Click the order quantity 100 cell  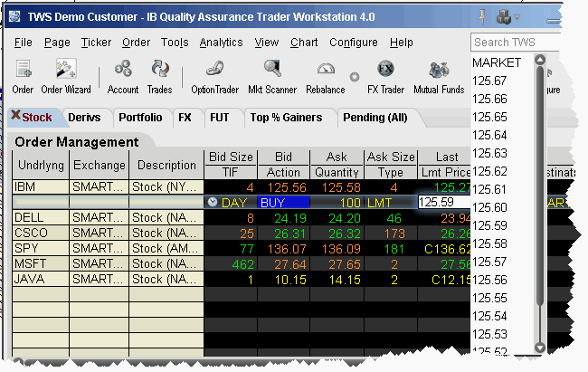click(337, 203)
